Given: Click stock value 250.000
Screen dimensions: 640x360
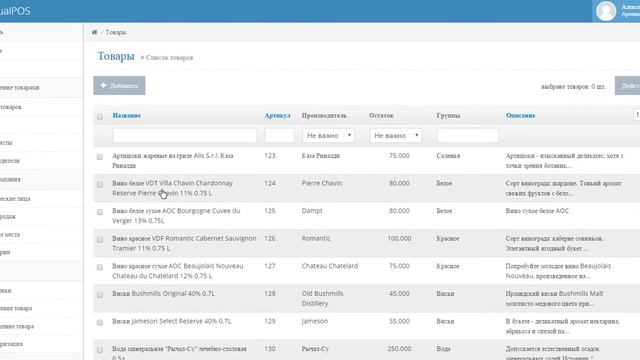Looking at the screenshot, I should pos(399,349).
